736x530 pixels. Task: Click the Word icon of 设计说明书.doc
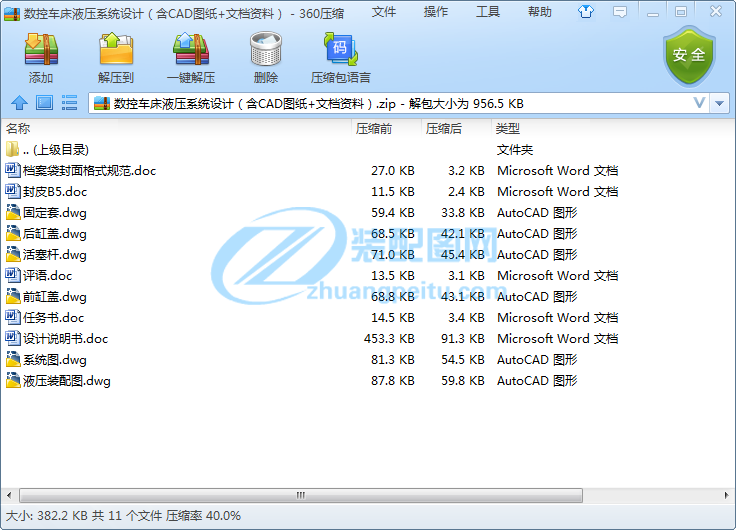click(x=13, y=338)
